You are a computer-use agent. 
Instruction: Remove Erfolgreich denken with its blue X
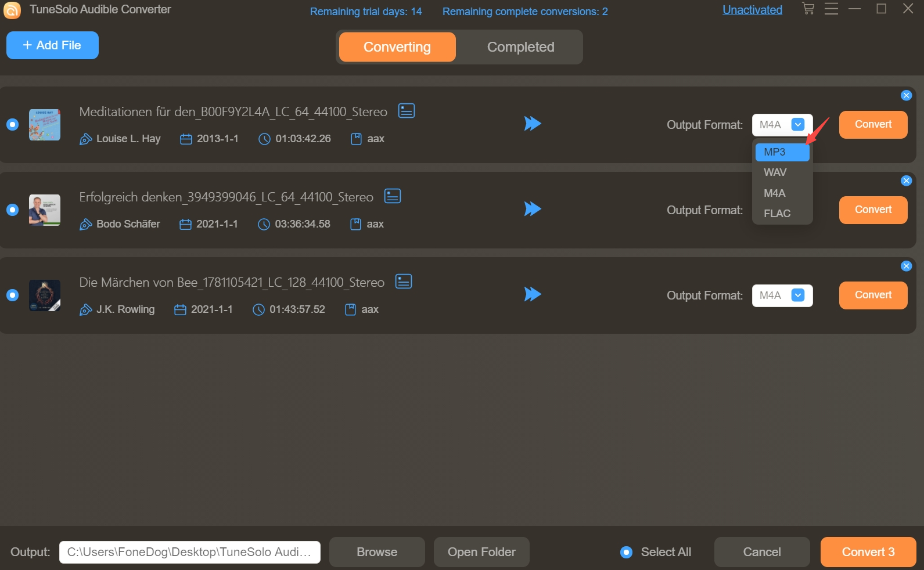pyautogui.click(x=906, y=181)
